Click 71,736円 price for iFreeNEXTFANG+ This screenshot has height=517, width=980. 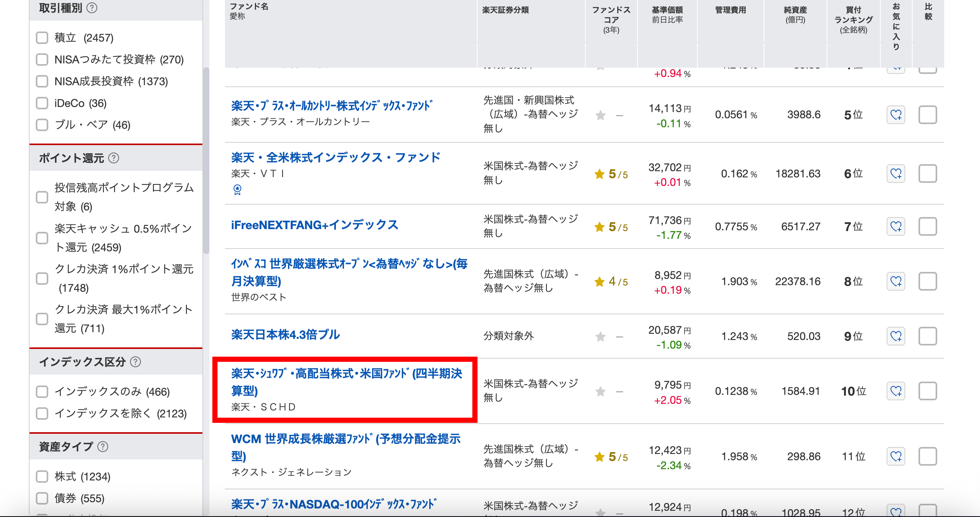point(669,221)
